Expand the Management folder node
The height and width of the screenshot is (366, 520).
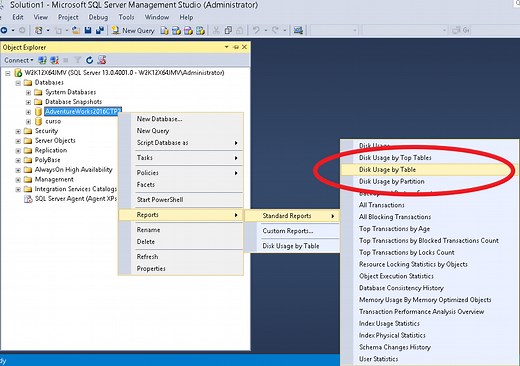click(x=18, y=180)
